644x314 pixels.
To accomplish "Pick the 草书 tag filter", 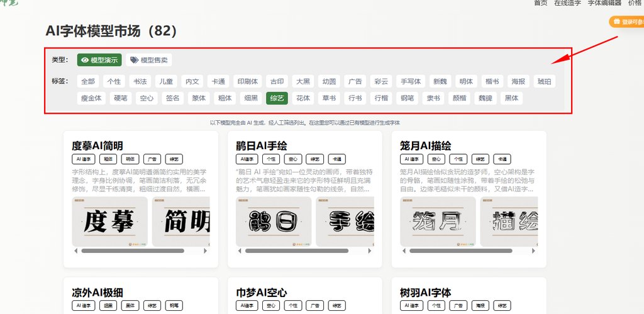I will pyautogui.click(x=329, y=98).
